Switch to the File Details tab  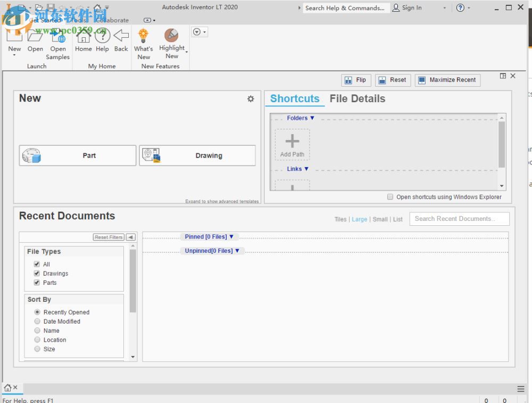click(357, 98)
